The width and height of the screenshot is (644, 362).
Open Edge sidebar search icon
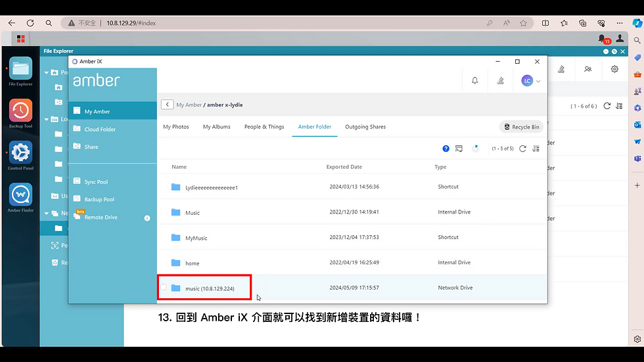tap(637, 40)
